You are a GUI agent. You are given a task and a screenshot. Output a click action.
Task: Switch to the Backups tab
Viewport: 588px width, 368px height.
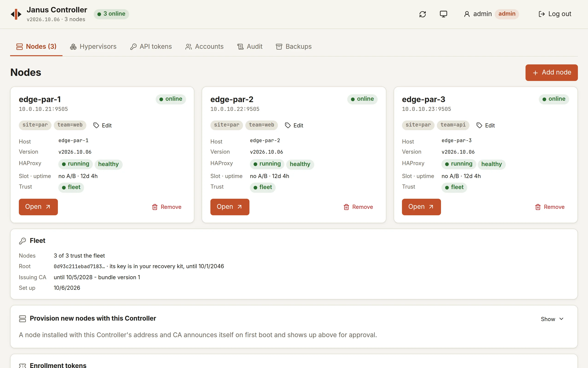pyautogui.click(x=294, y=46)
